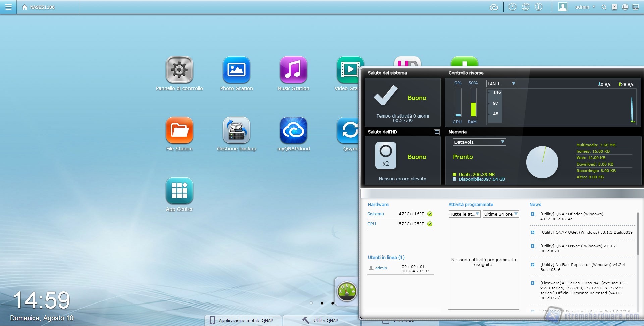Expand the QNAP QGet news entry

(532, 232)
